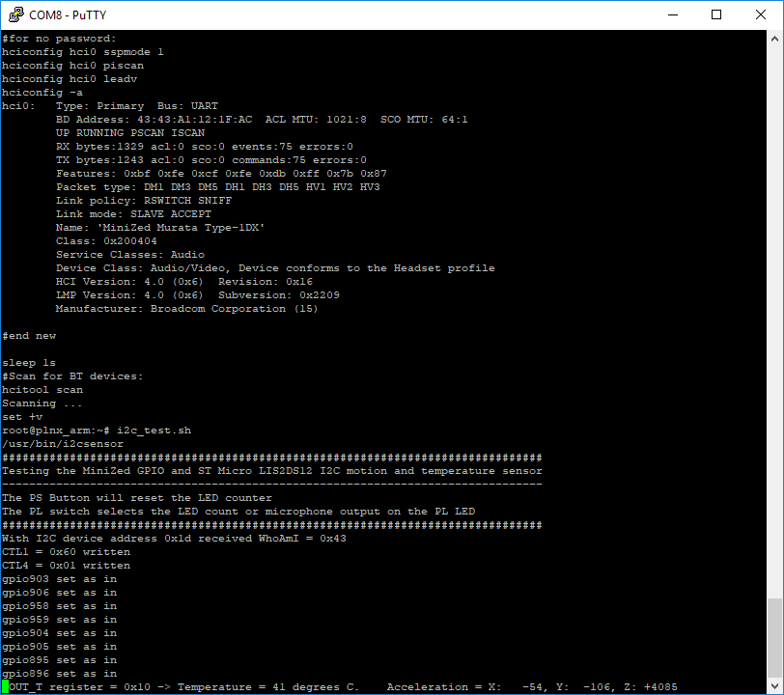Image resolution: width=784 pixels, height=695 pixels.
Task: Click 'gpio904 set as in' line
Action: click(x=59, y=632)
